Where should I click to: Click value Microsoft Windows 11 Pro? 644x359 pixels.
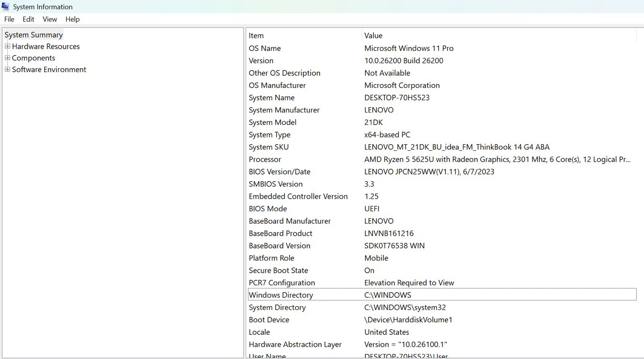[x=409, y=48]
